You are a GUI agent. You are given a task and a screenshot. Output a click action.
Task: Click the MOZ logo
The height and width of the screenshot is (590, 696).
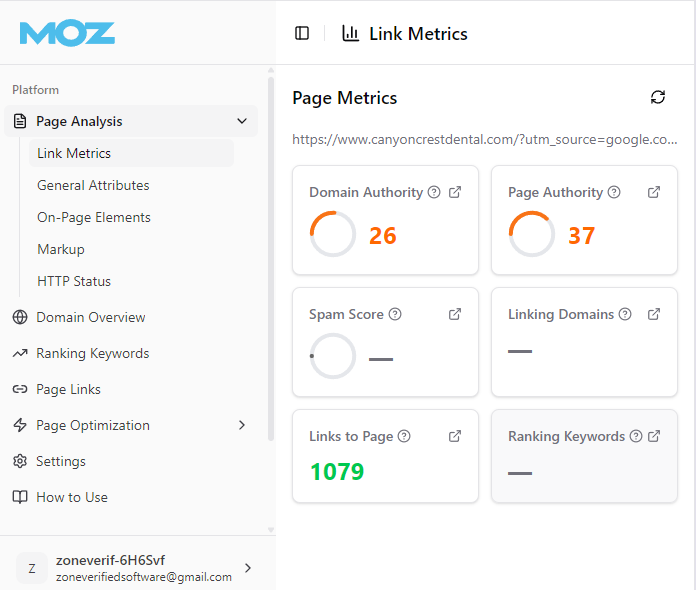pyautogui.click(x=67, y=33)
